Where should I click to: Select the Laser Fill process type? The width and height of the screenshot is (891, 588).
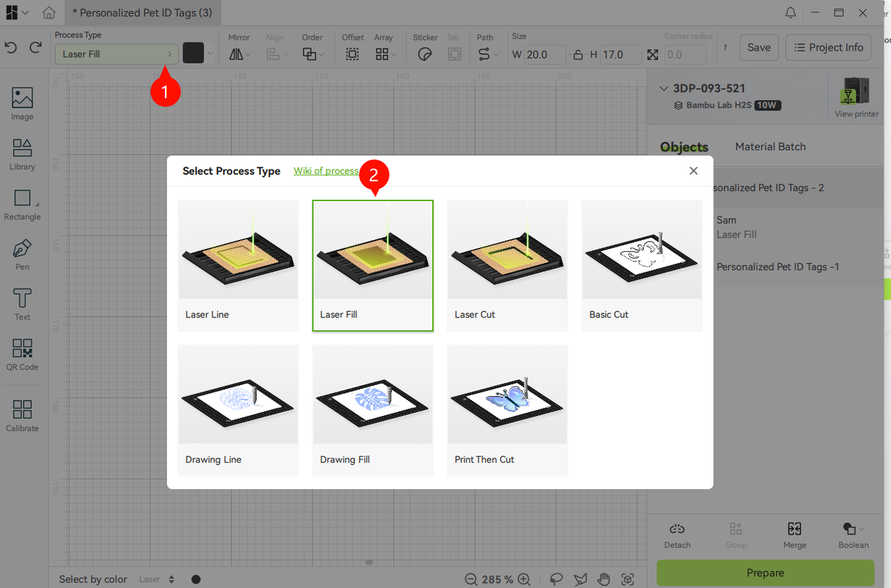click(x=372, y=265)
